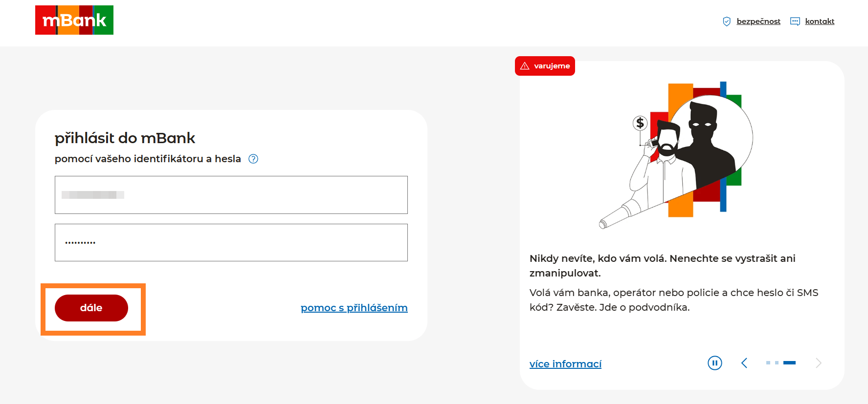Select the second carousel indicator dot
The image size is (868, 404).
[x=777, y=363]
